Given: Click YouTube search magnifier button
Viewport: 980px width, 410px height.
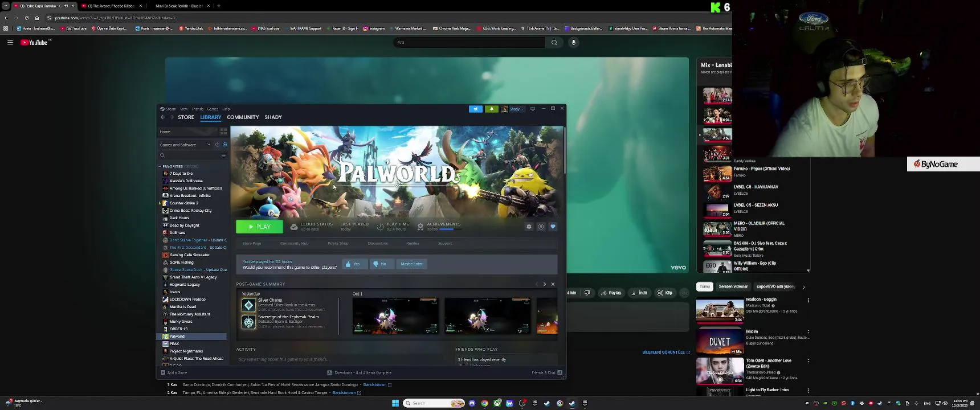Looking at the screenshot, I should (x=554, y=42).
